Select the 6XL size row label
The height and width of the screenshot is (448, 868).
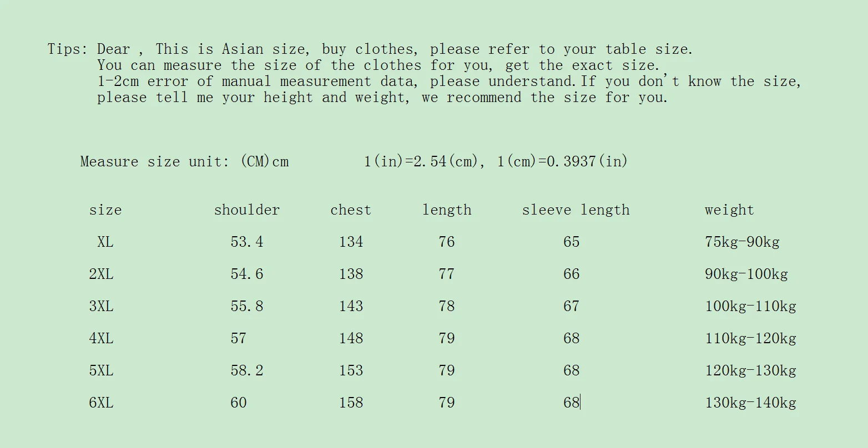pos(101,403)
